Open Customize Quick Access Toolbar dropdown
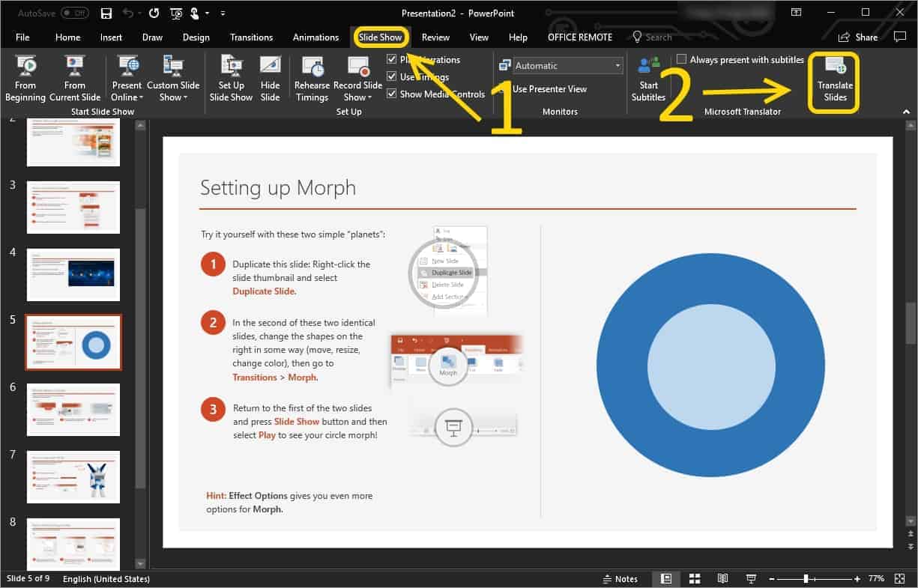Screen dimensions: 918x588 (x=223, y=13)
